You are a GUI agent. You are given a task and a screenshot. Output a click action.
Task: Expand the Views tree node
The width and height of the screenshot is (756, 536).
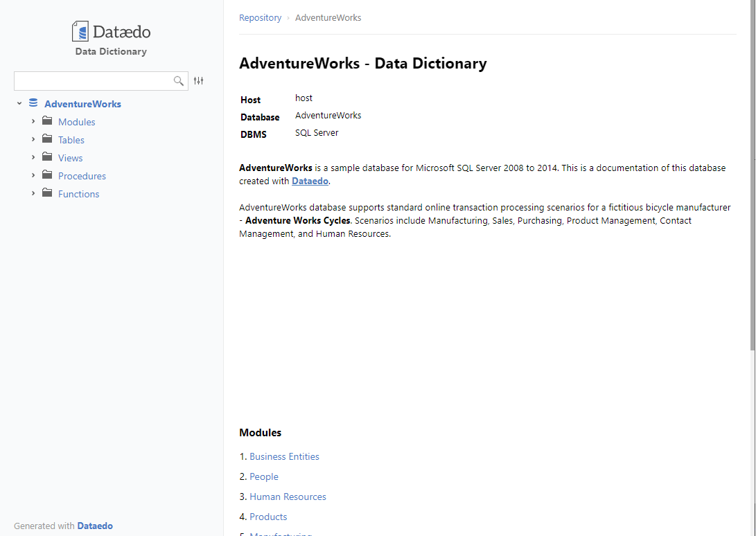[33, 157]
